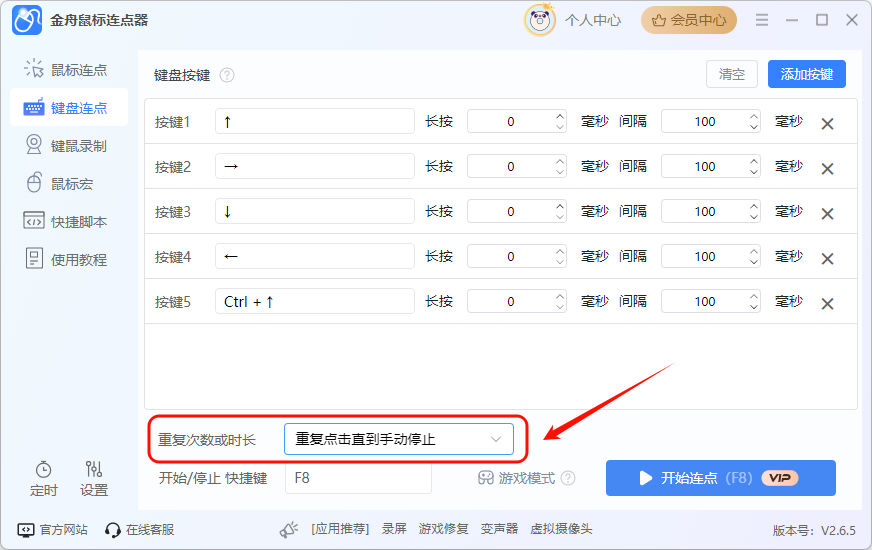Increase the 按键5 间隔 value with the up arrow

pyautogui.click(x=754, y=296)
